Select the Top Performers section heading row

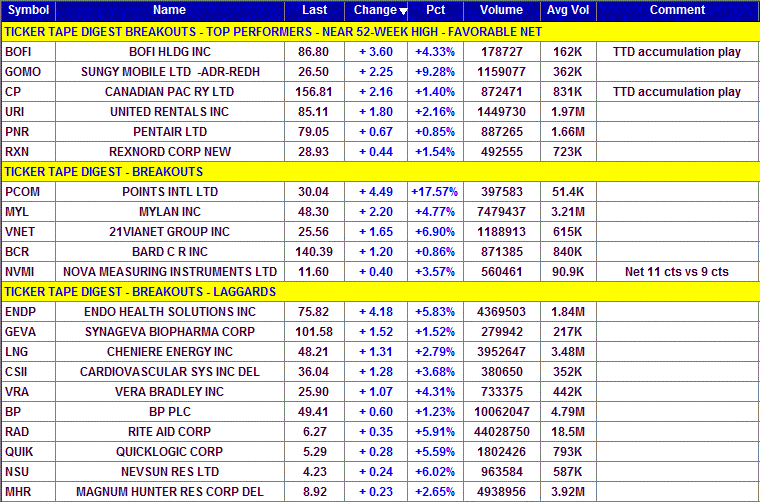(380, 31)
